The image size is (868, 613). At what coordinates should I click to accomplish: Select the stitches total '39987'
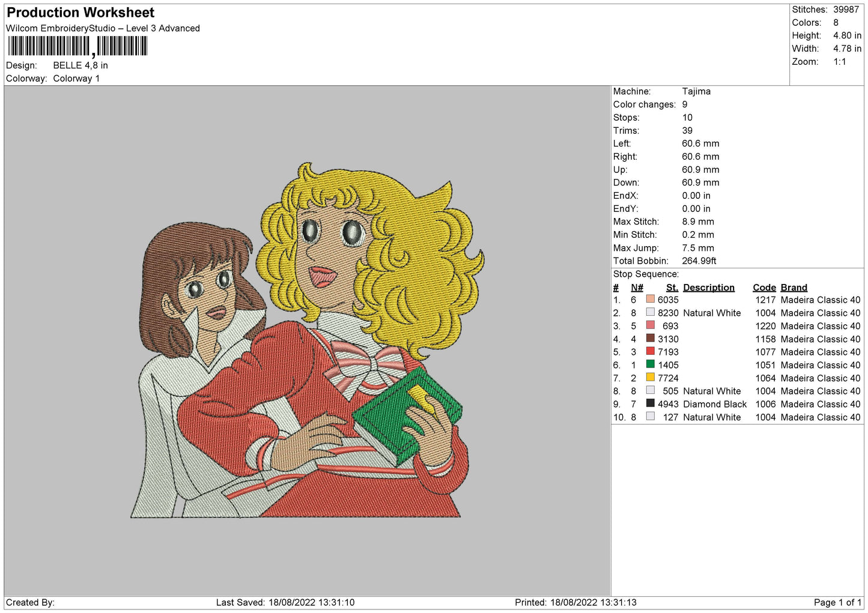pyautogui.click(x=846, y=10)
